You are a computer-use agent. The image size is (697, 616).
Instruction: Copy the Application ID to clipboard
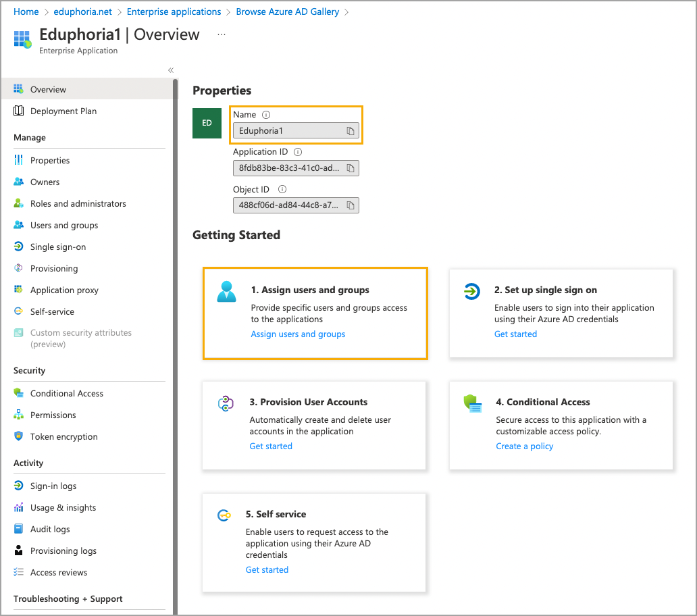pyautogui.click(x=351, y=168)
